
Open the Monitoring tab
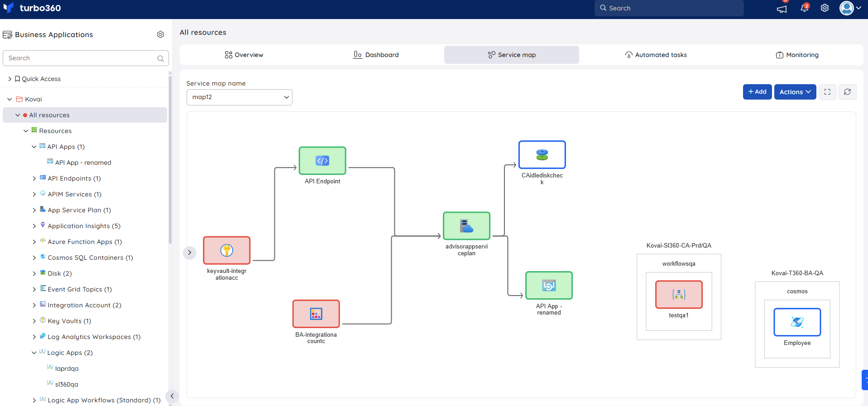coord(797,55)
